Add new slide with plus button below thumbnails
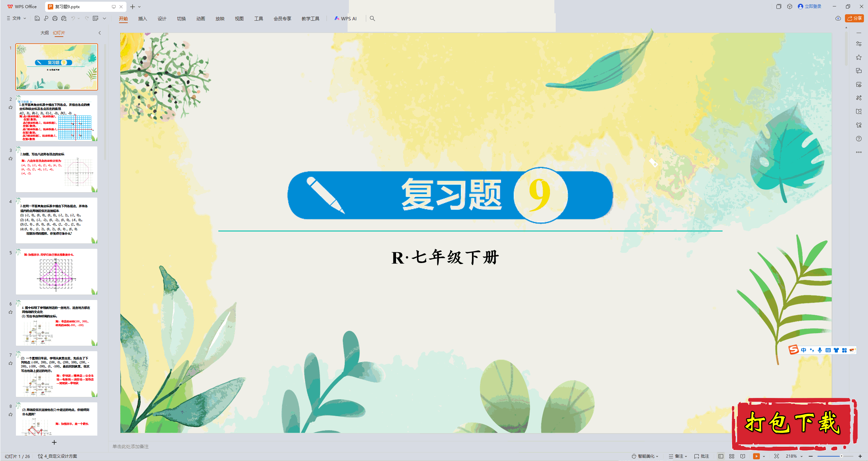 [54, 442]
